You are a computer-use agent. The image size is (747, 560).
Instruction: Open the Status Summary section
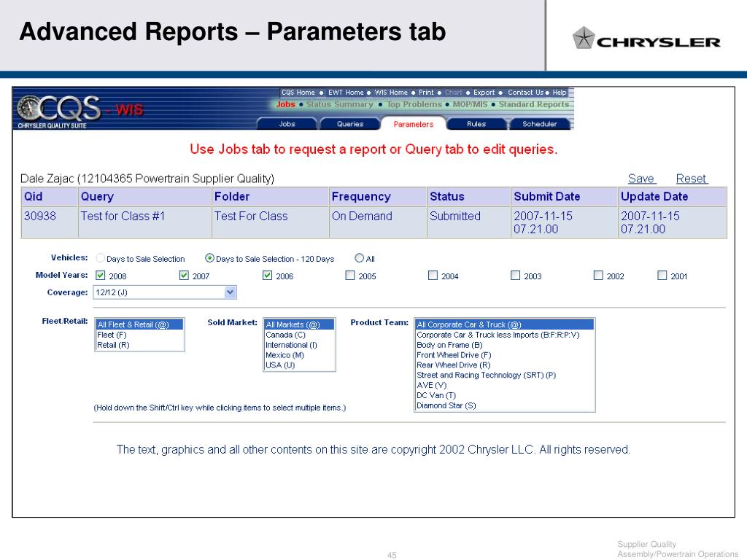pyautogui.click(x=339, y=104)
